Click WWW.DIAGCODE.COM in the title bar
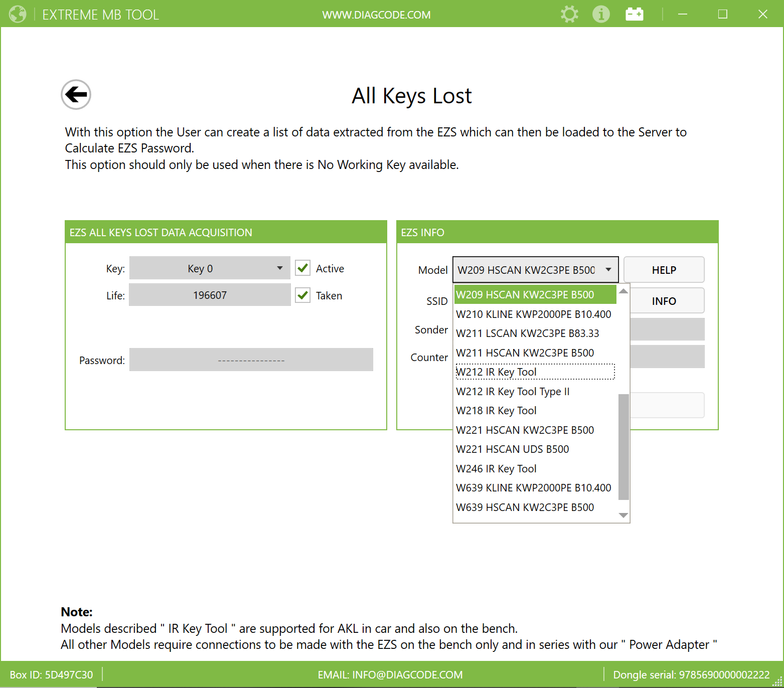784x688 pixels. (376, 15)
